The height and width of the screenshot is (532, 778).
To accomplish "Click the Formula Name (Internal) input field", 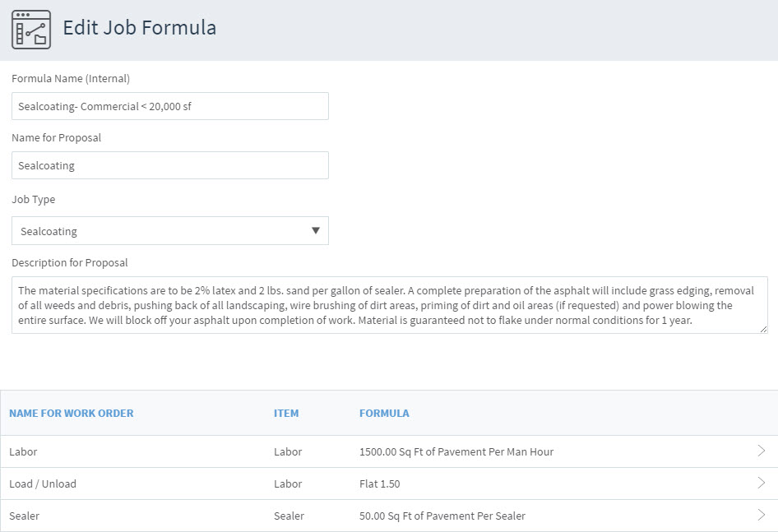I will 169,106.
